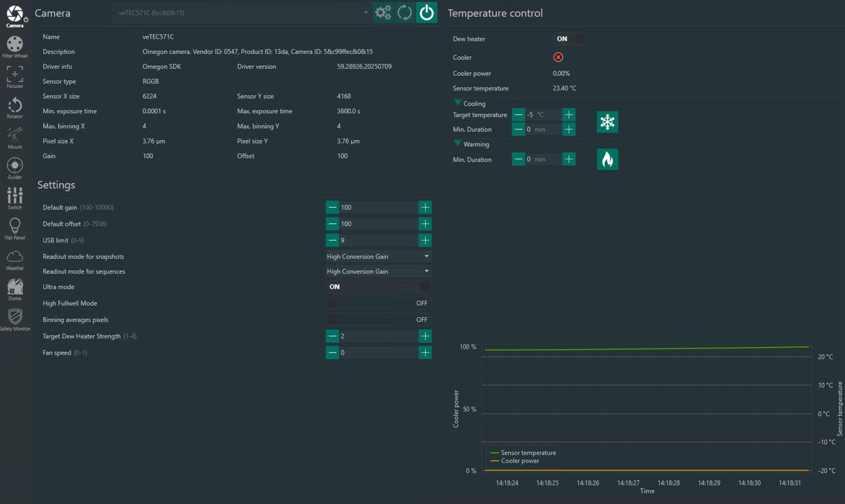Increase Fan speed value

[x=425, y=353]
